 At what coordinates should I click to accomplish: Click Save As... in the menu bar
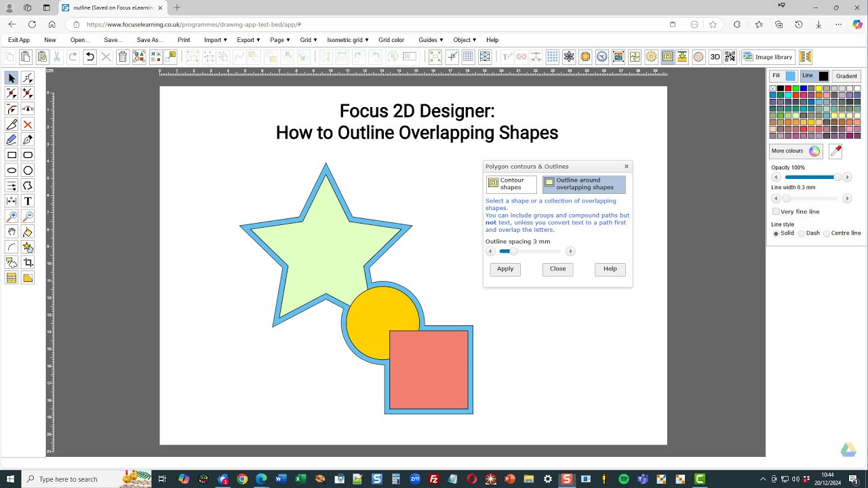coord(150,40)
